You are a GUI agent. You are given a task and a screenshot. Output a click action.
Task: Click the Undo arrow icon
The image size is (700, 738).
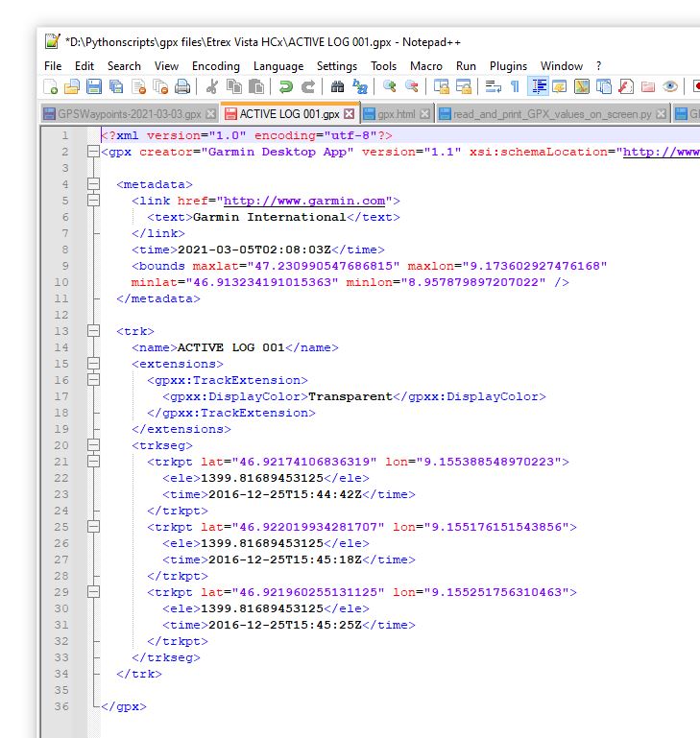coord(285,87)
